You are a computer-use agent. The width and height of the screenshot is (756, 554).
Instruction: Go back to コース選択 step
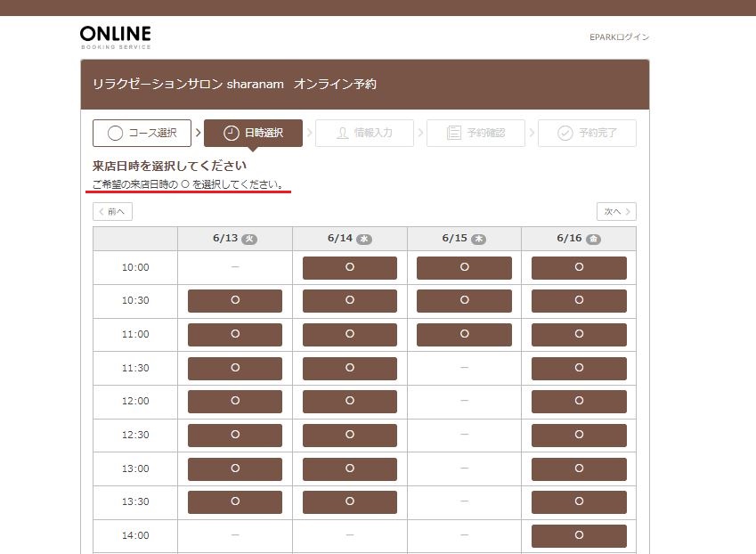point(142,134)
